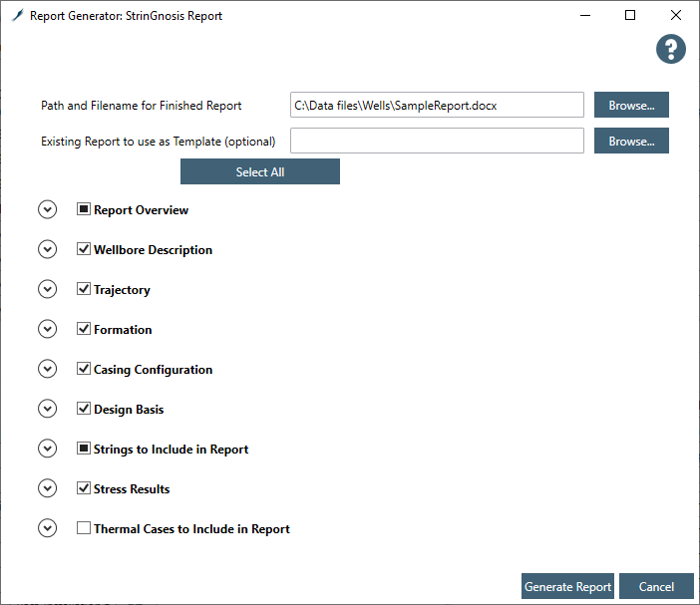Expand the Wellbore Description section

coord(47,250)
